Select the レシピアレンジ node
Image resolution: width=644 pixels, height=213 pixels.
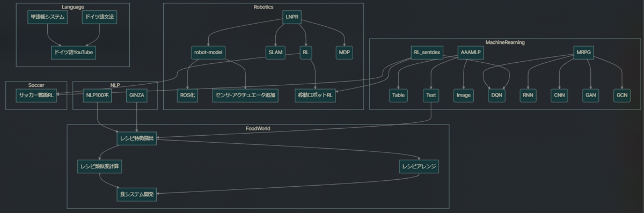(419, 166)
